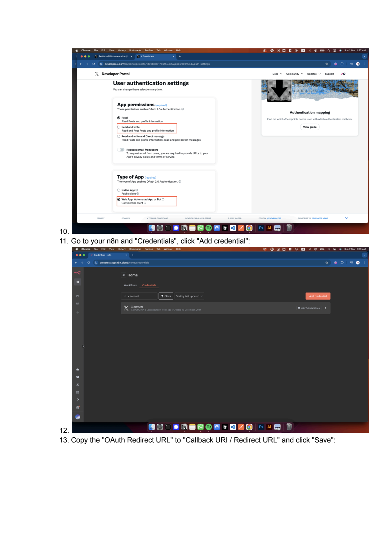Click the plus icon to add n8n project
The height and width of the screenshot is (554, 392).
(78, 312)
